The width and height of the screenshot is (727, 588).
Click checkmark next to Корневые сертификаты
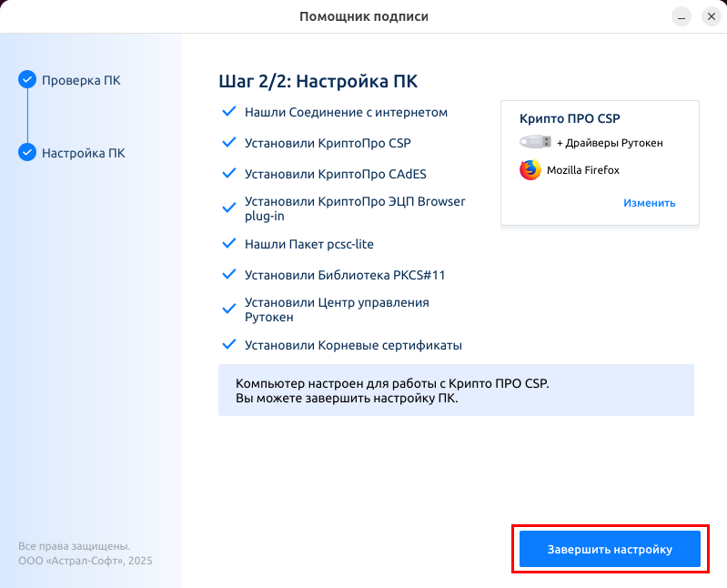point(229,345)
